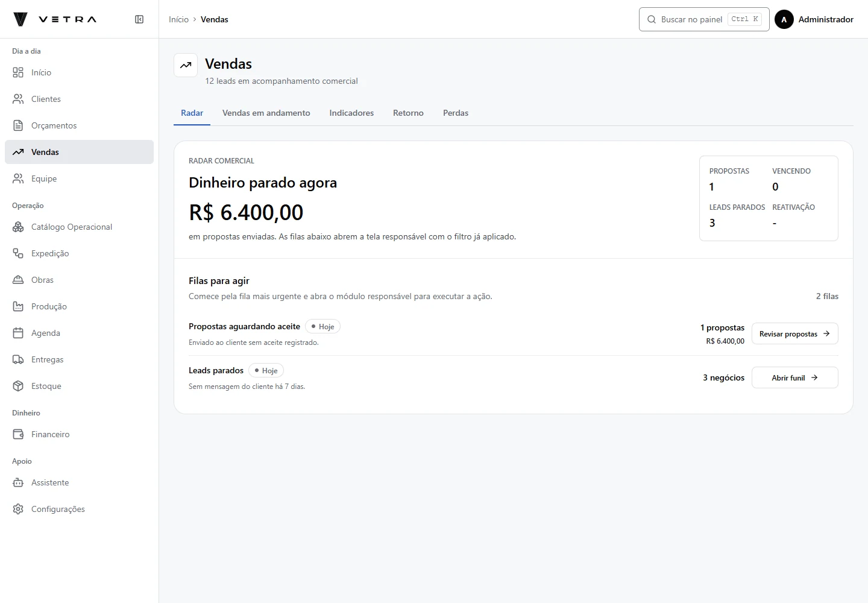Viewport: 868px width, 603px height.
Task: Open the Estoque box icon
Action: click(18, 386)
